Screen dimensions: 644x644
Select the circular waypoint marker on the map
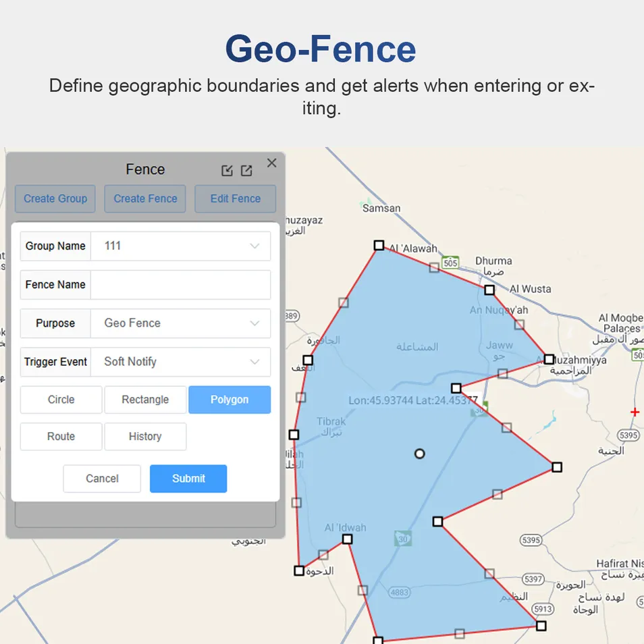pyautogui.click(x=419, y=454)
